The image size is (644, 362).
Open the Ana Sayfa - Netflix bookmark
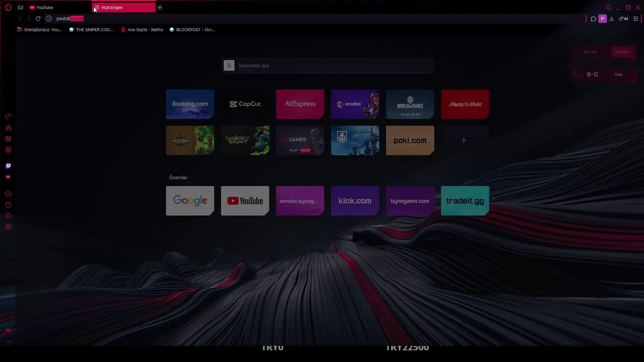(x=142, y=30)
